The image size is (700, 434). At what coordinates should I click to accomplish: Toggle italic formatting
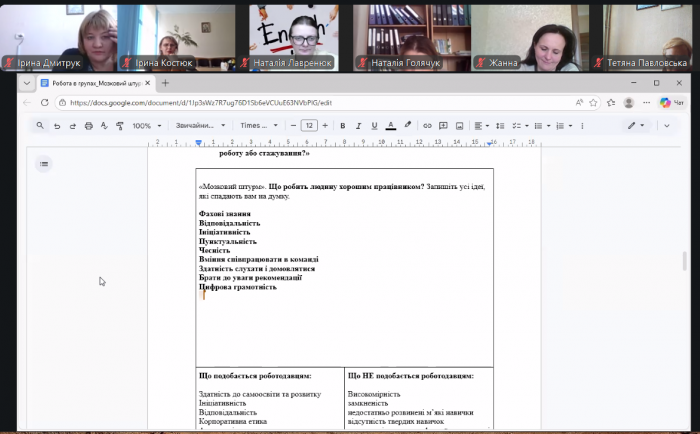358,126
